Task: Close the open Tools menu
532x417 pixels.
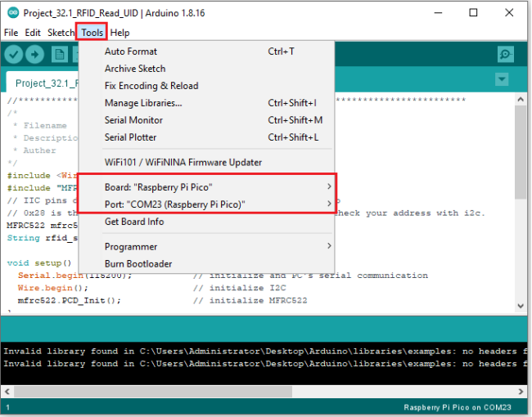Action: (x=92, y=33)
